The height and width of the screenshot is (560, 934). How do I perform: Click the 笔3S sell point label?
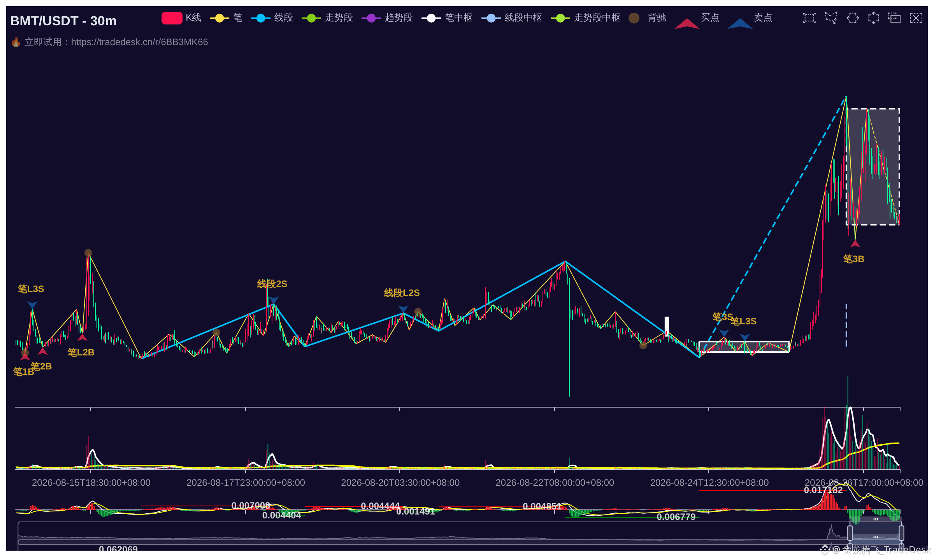pos(723,317)
